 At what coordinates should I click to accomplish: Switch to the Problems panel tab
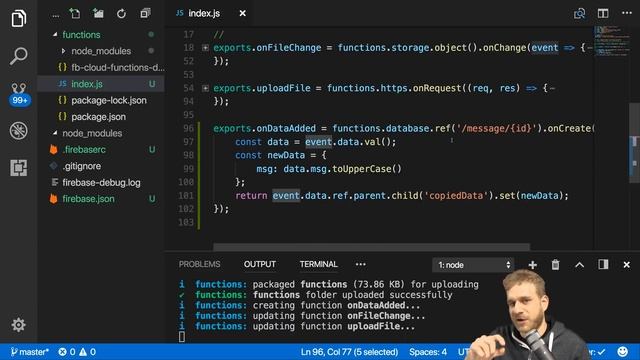click(199, 264)
